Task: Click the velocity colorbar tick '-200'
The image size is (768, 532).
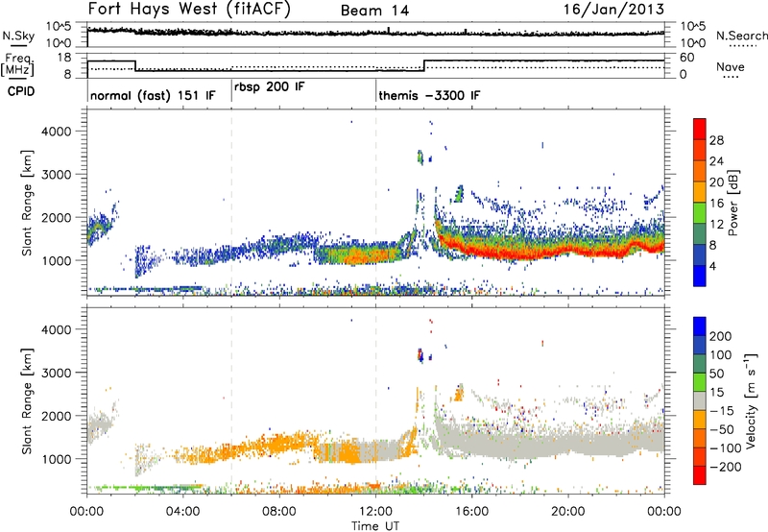Action: click(x=725, y=467)
